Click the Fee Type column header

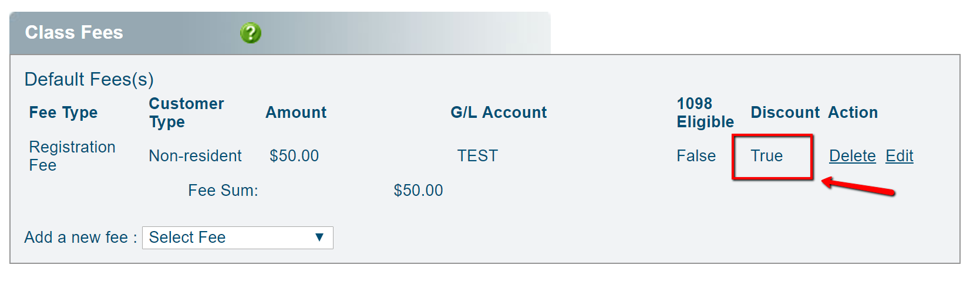(63, 113)
